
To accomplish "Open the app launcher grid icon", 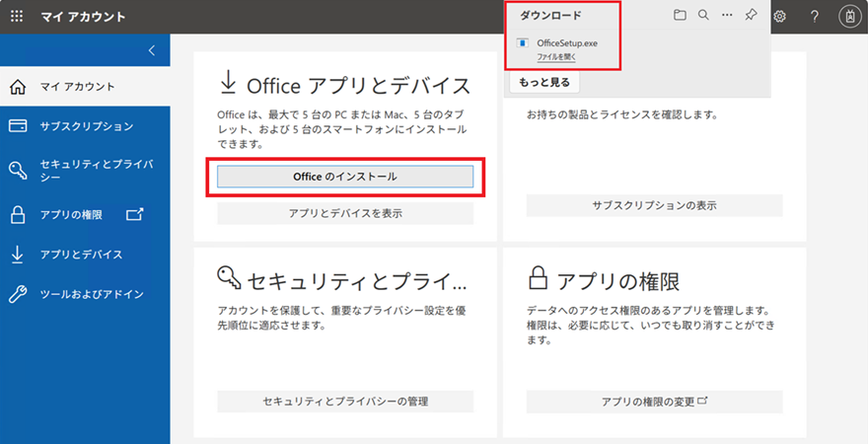I will pos(17,17).
